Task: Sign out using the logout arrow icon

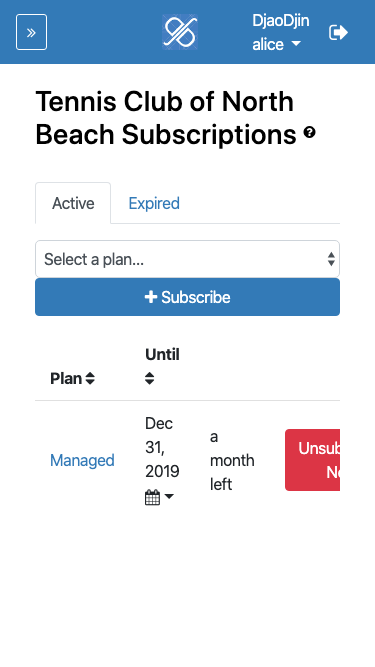Action: [338, 32]
